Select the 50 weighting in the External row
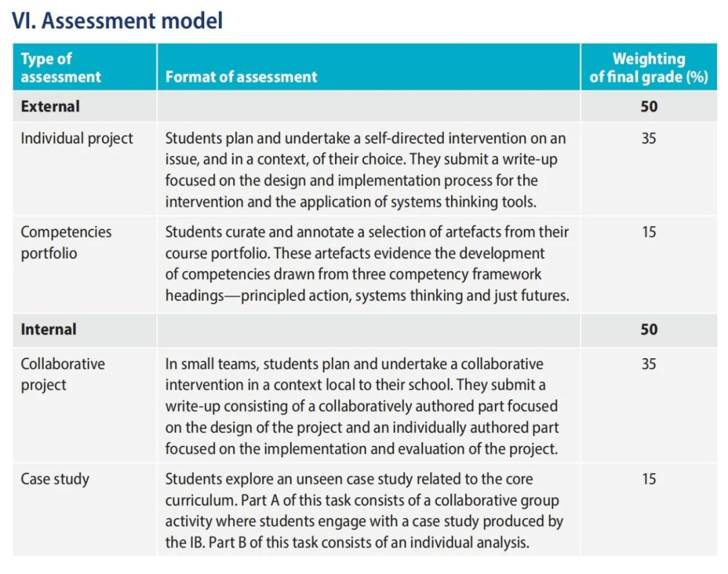Screen dimensions: 728x574 coord(648,107)
